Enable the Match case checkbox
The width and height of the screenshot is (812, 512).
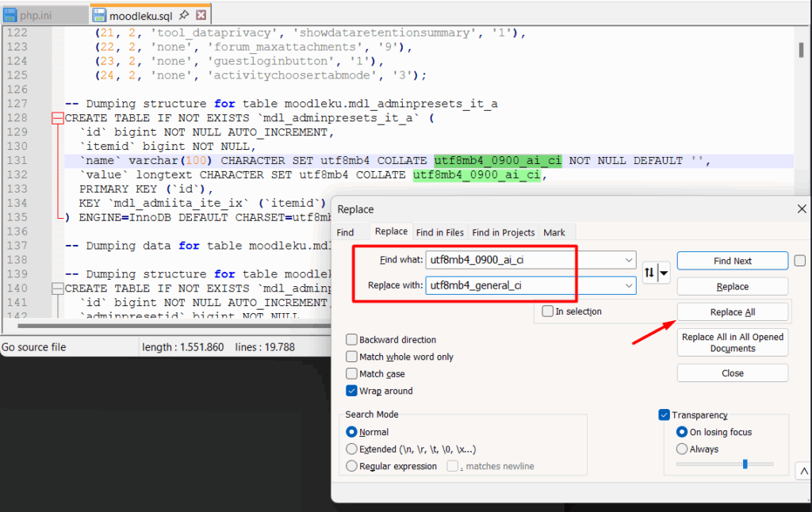351,373
